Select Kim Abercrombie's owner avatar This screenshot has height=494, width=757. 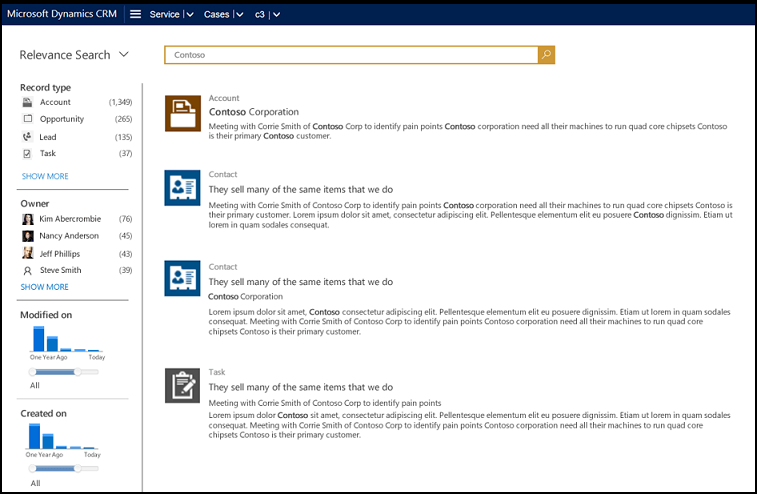tap(27, 219)
